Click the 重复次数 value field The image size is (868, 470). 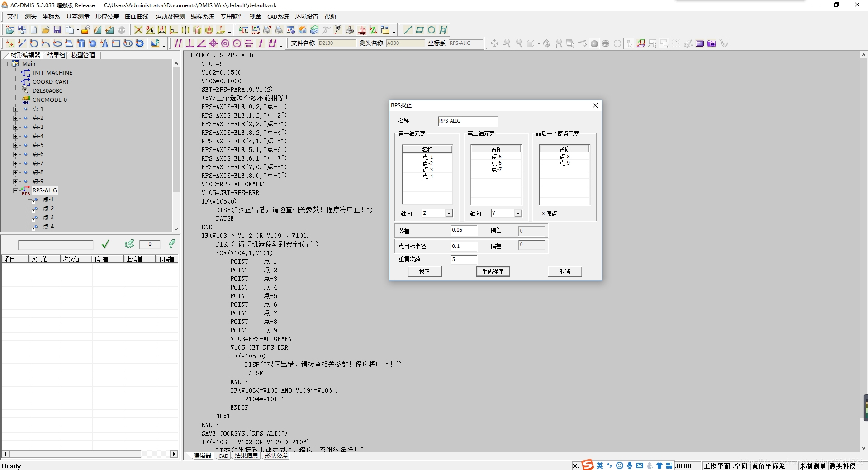tap(464, 259)
